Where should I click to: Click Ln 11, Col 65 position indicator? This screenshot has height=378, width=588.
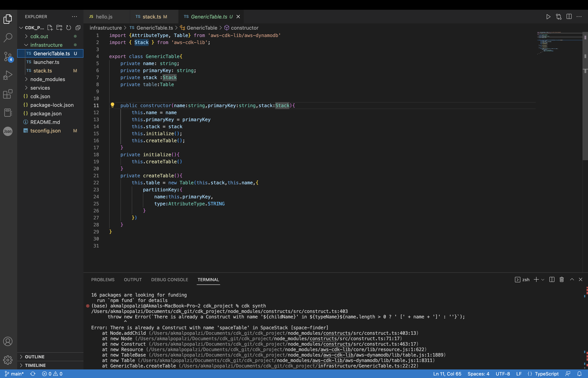[447, 374]
